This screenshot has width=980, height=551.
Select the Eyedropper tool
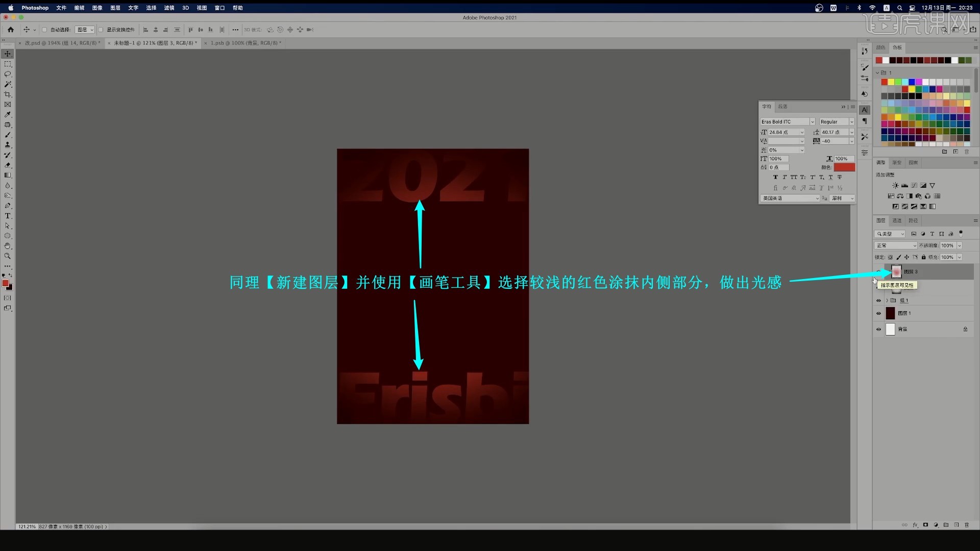tap(8, 115)
